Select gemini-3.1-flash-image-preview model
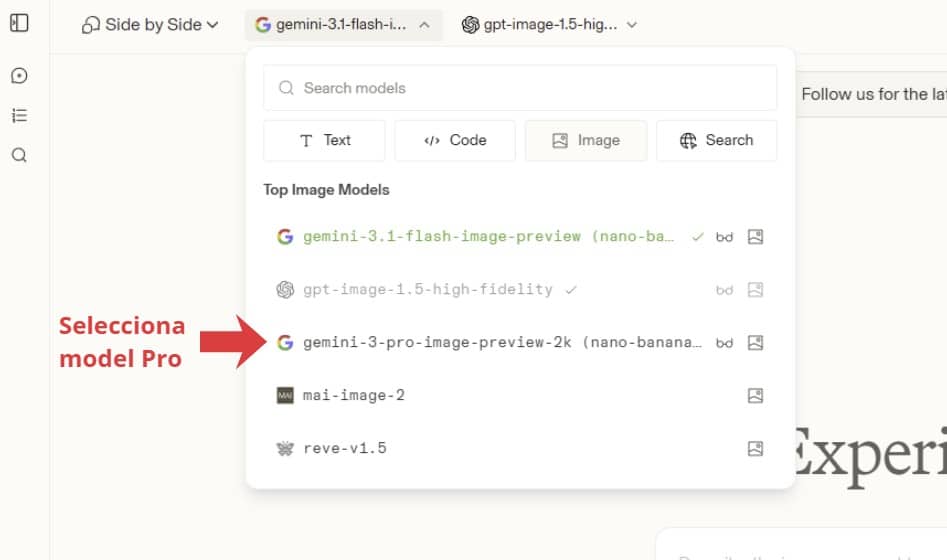947x560 pixels. tap(520, 236)
